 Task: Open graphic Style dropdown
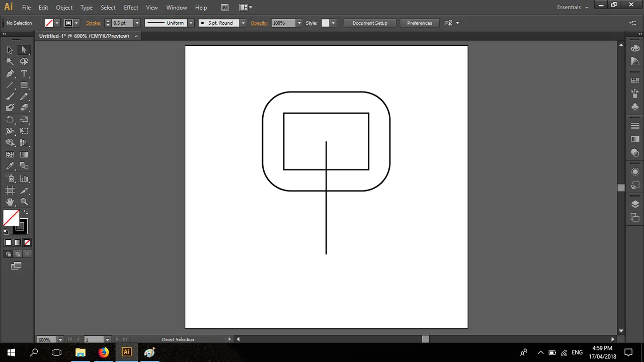[x=333, y=23]
